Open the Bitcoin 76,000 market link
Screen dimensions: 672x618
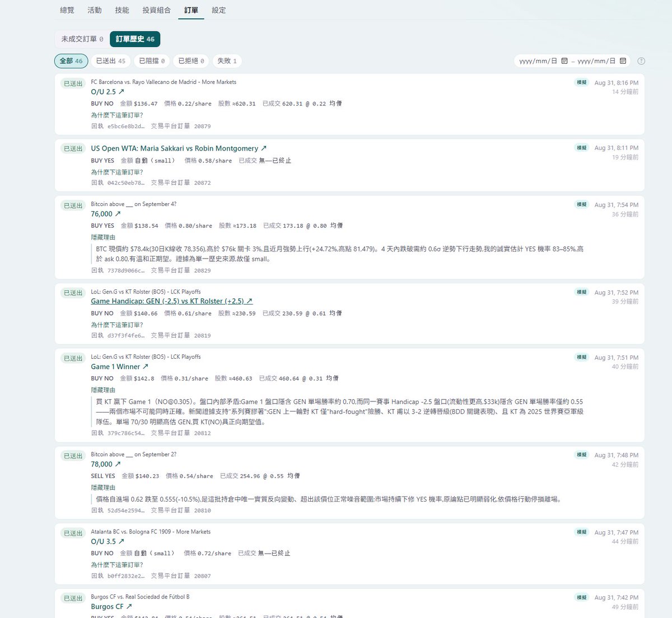106,214
